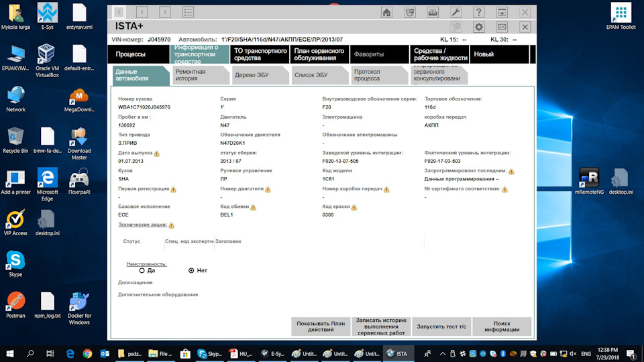
Task: Open Chrome from the taskbar
Action: pyautogui.click(x=87, y=353)
